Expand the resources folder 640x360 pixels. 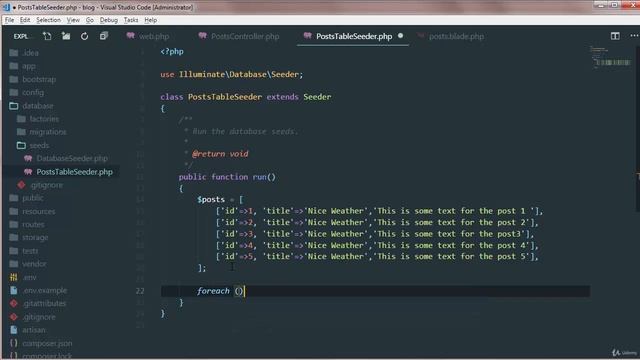click(x=38, y=211)
